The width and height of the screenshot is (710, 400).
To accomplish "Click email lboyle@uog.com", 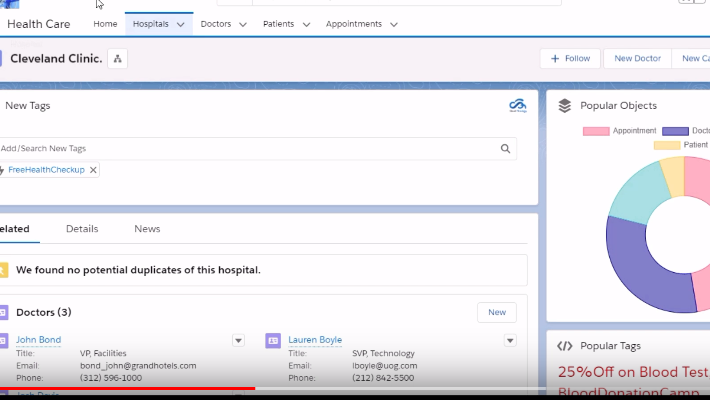I will pyautogui.click(x=384, y=366).
